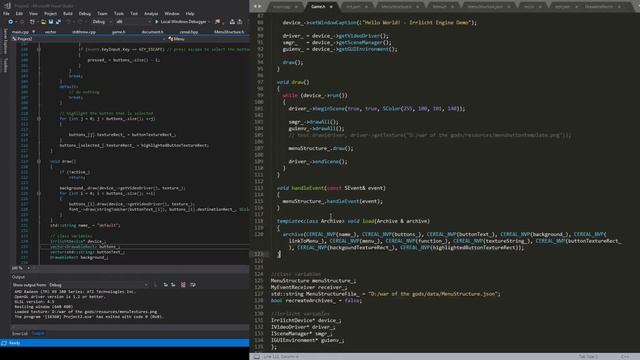This screenshot has width=640, height=360.
Task: Close the Game.h tab in Sublime
Action: [331, 7]
